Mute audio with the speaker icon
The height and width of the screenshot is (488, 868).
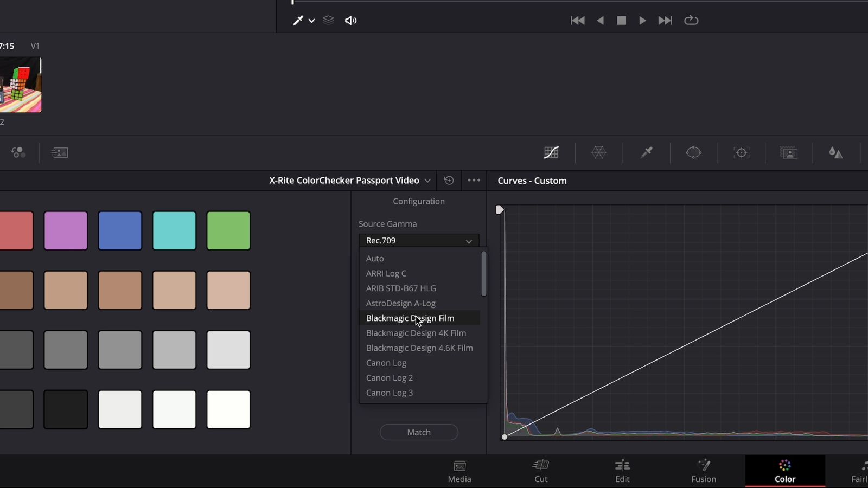coord(350,21)
